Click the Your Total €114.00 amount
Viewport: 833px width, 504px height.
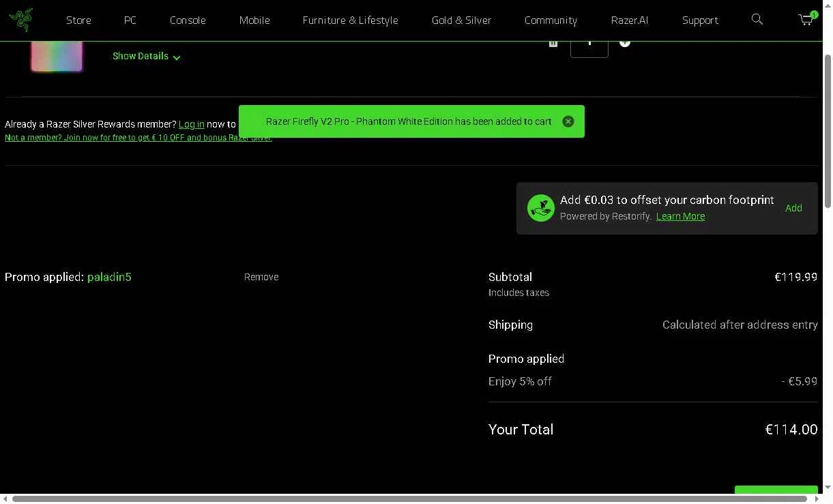click(x=791, y=430)
